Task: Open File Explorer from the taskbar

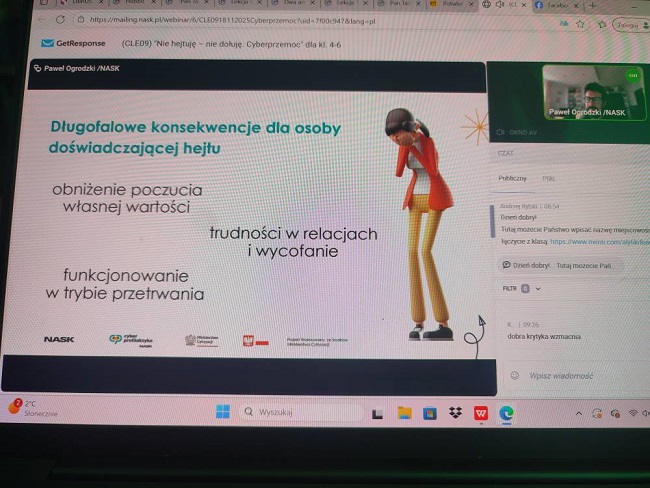Action: click(x=404, y=412)
